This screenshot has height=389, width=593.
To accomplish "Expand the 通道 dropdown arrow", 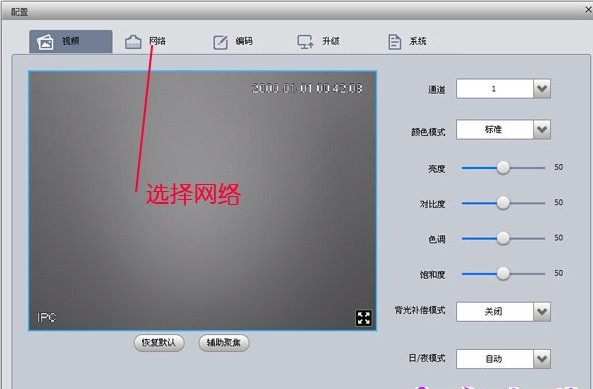I will pyautogui.click(x=542, y=89).
